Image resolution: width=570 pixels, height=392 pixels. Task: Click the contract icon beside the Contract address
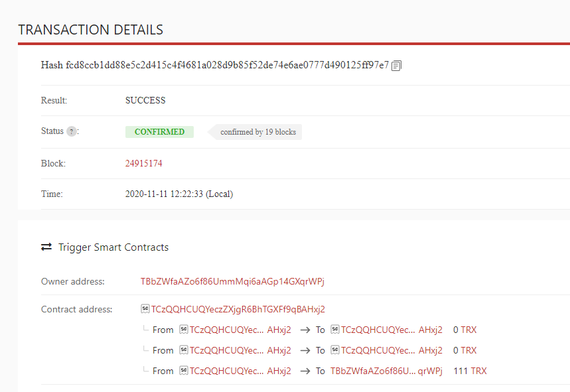(145, 309)
